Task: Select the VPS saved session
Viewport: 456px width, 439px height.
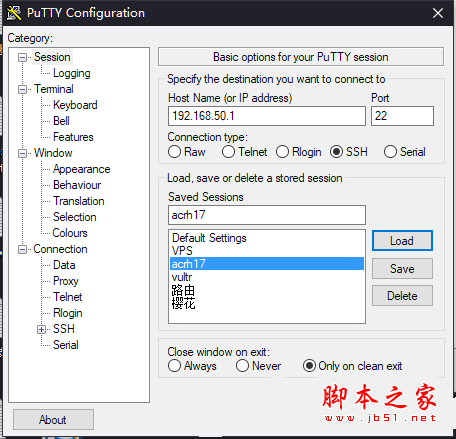Action: pyautogui.click(x=267, y=251)
